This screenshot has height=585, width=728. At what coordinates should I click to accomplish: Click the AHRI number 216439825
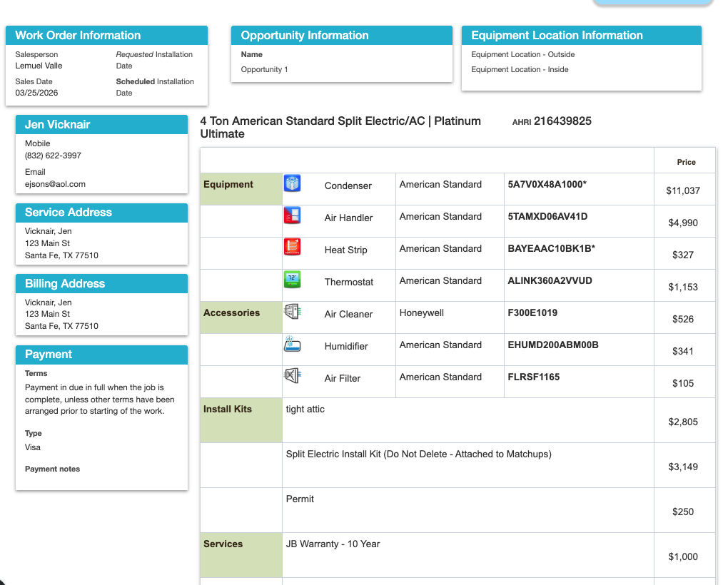pos(562,121)
